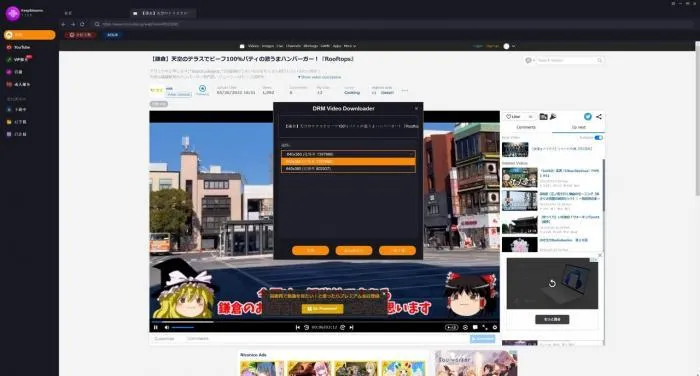
Task: Choose the orange highlighted resolution option
Action: (348, 161)
